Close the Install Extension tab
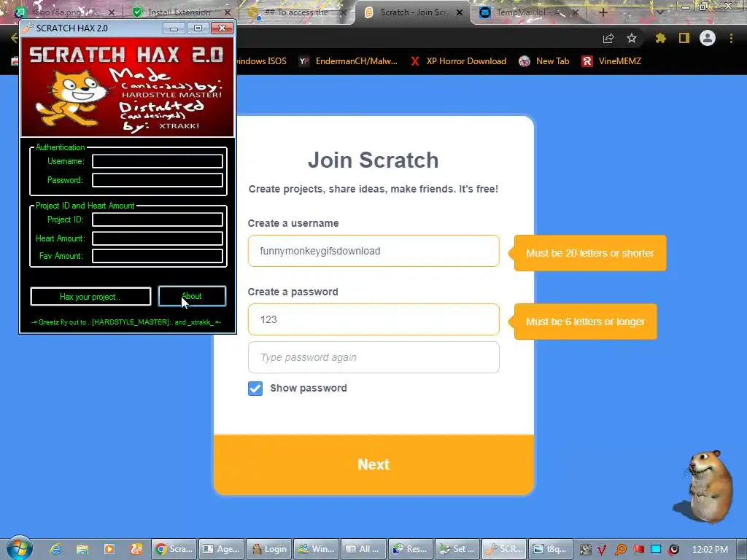The height and width of the screenshot is (560, 747). coord(228,13)
